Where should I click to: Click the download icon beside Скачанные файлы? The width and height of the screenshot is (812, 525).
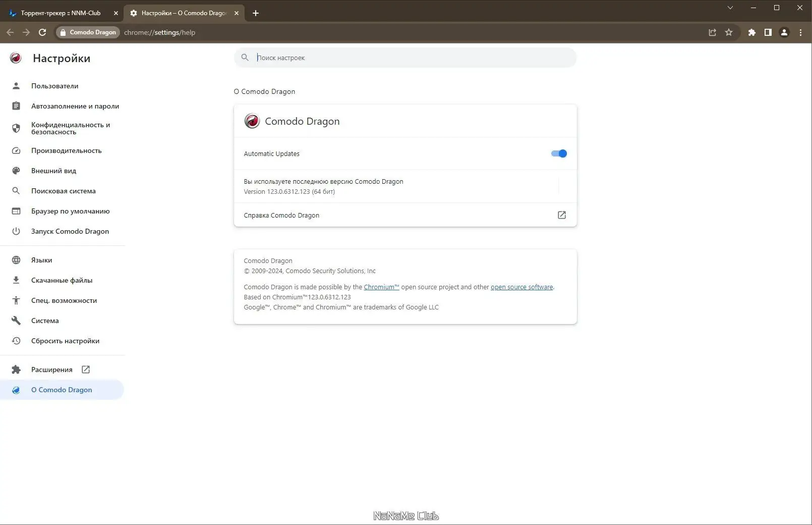tap(16, 280)
